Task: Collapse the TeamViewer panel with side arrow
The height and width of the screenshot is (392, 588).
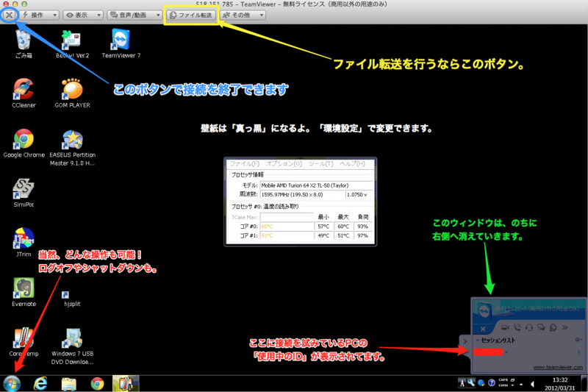Action: pyautogui.click(x=465, y=341)
